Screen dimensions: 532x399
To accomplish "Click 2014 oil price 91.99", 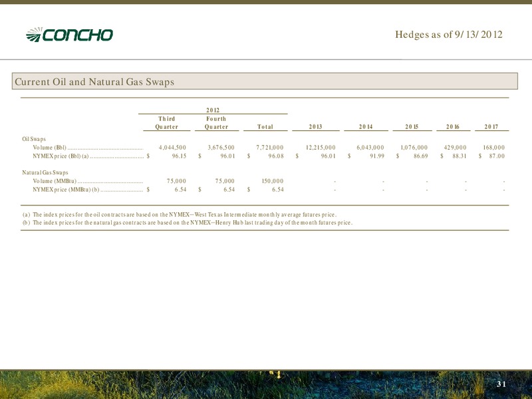I will coord(377,156).
